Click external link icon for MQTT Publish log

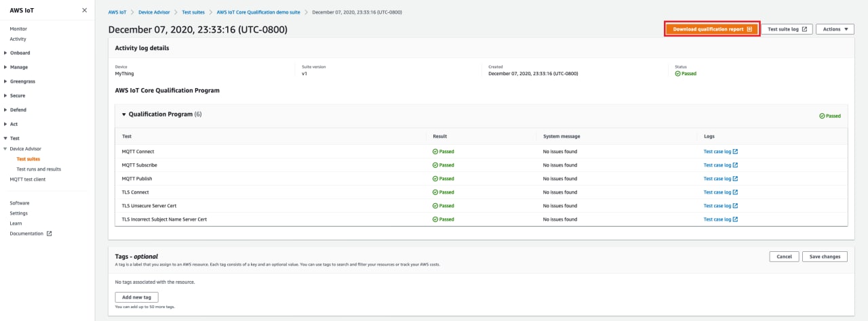tap(735, 179)
